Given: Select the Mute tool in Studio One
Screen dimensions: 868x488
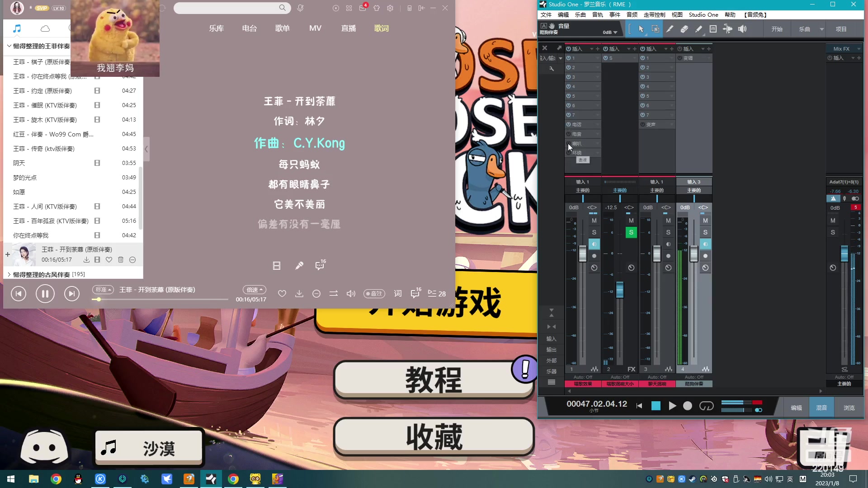Looking at the screenshot, I should tap(713, 29).
